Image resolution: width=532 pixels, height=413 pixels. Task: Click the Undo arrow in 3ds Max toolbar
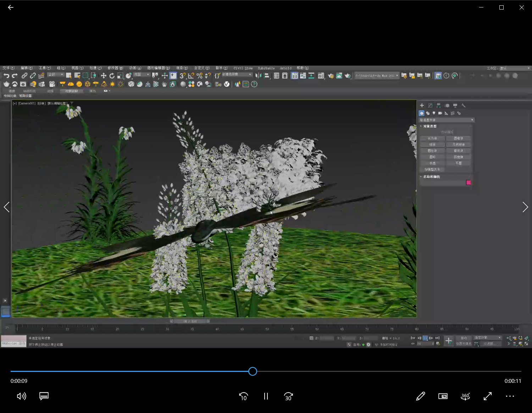[6, 76]
